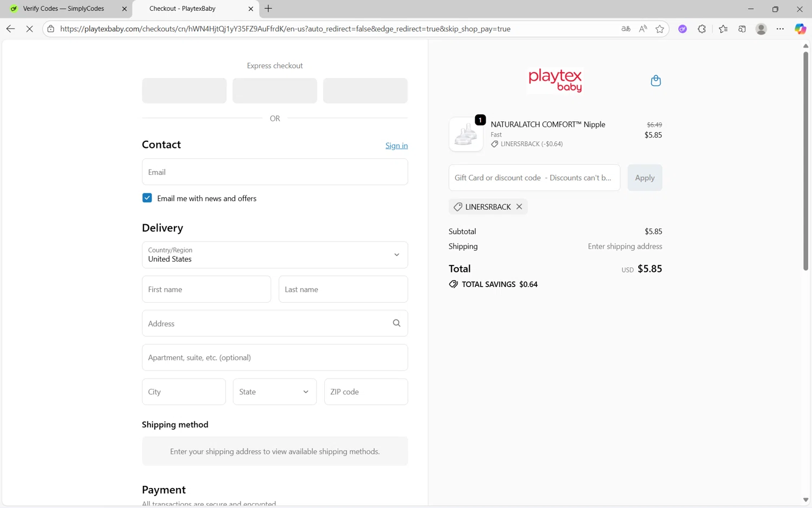Click the discount tag icon on LINERSRBACK chip
812x508 pixels.
(458, 207)
